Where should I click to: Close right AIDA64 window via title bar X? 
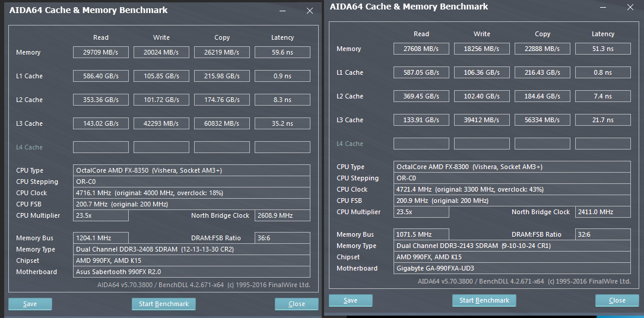pyautogui.click(x=630, y=7)
